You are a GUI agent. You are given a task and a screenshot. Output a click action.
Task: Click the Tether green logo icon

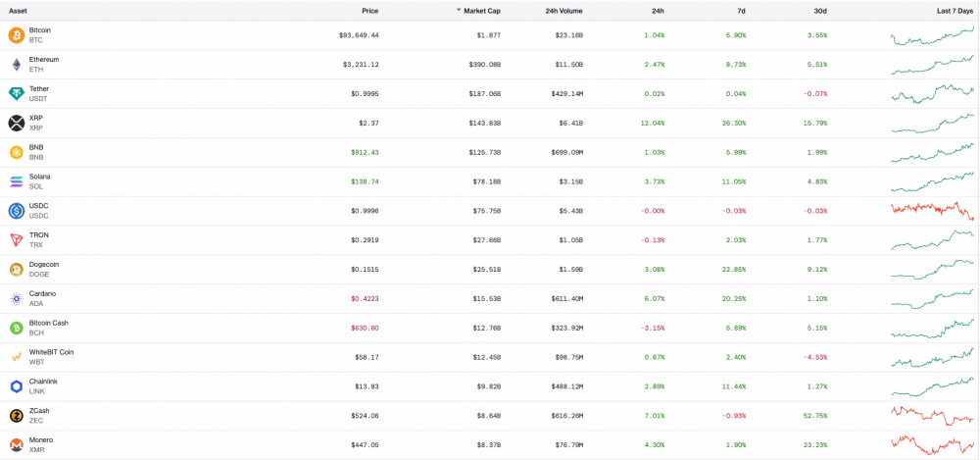pos(16,94)
